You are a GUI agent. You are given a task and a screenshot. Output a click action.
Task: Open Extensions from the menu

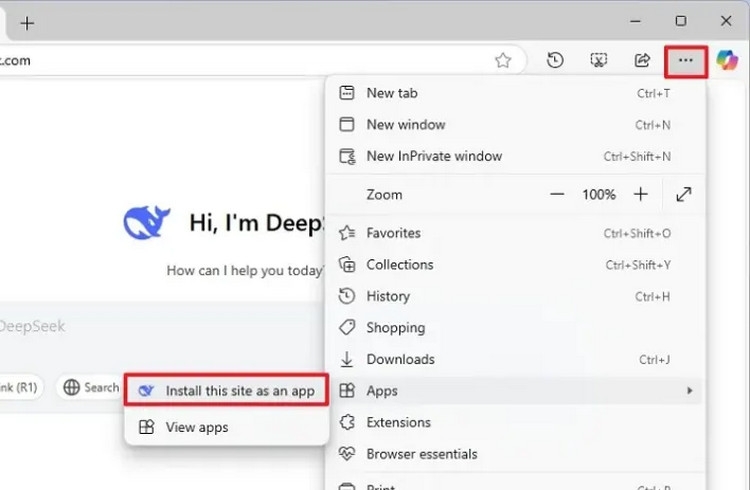515,423
